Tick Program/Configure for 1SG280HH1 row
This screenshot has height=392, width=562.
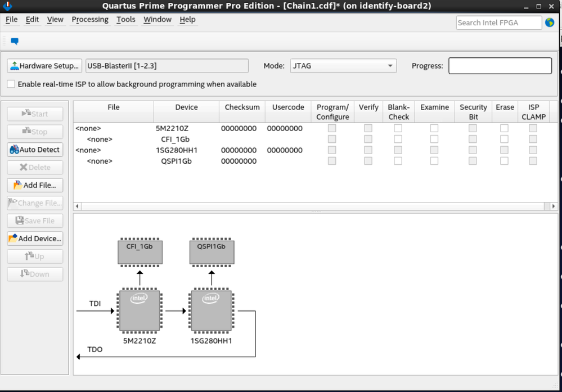pyautogui.click(x=332, y=150)
